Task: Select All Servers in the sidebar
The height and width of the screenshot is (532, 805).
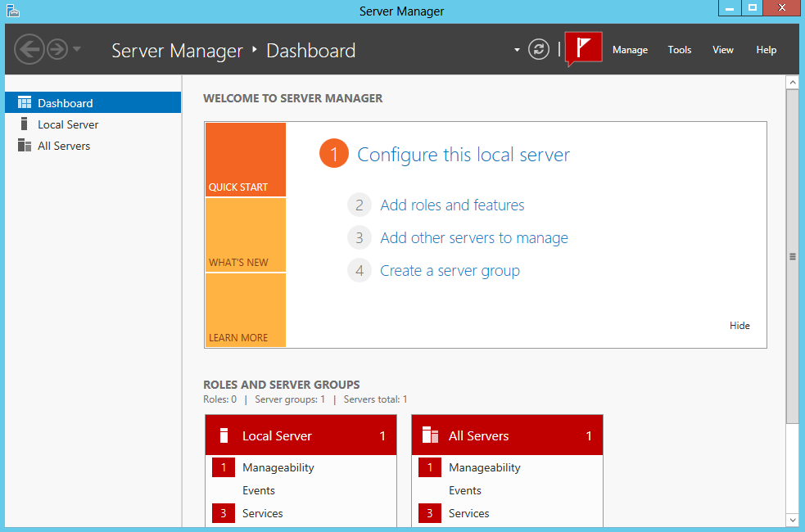Action: pyautogui.click(x=93, y=146)
